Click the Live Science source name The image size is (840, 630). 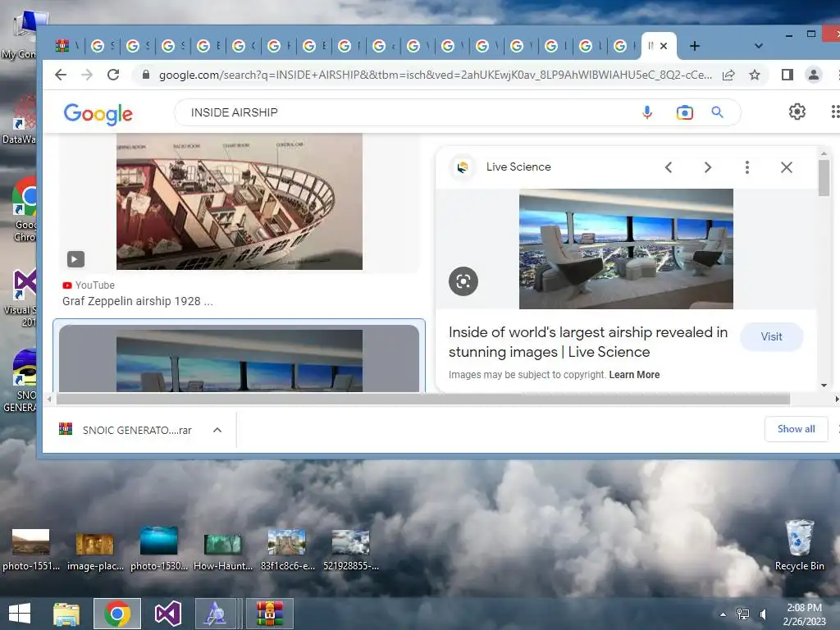coord(518,167)
